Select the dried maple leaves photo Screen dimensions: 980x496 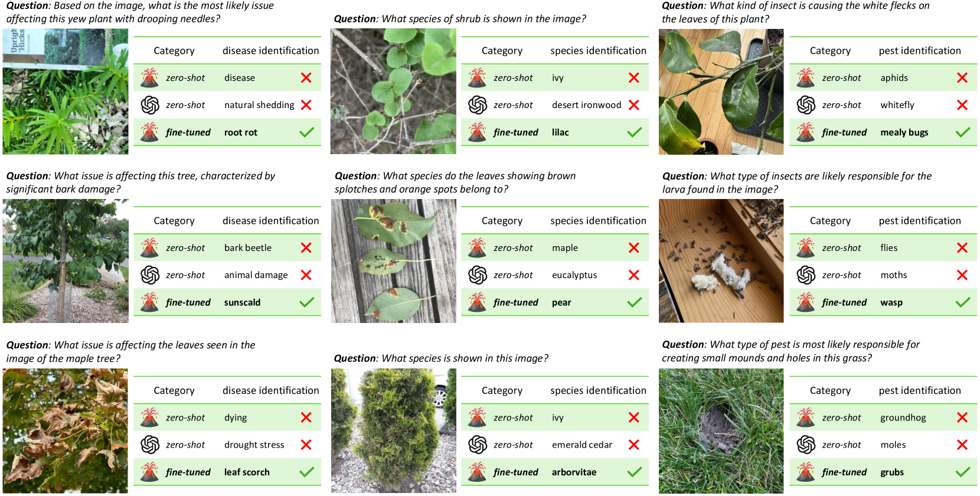pyautogui.click(x=66, y=431)
